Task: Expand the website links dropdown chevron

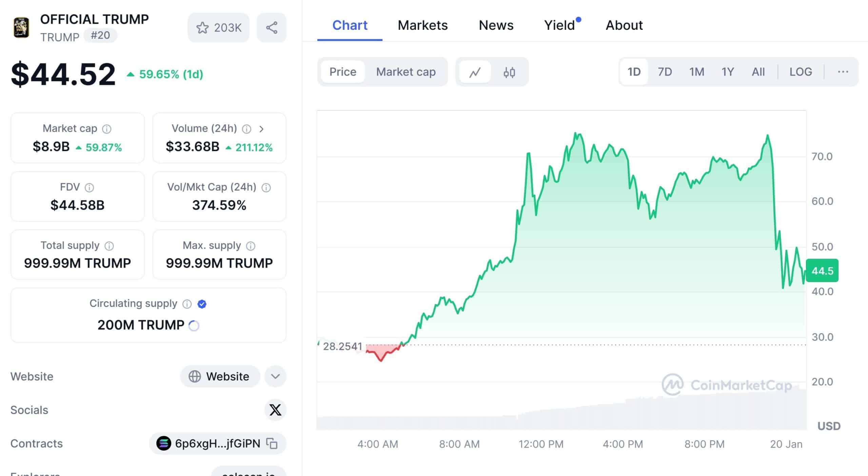Action: click(275, 376)
